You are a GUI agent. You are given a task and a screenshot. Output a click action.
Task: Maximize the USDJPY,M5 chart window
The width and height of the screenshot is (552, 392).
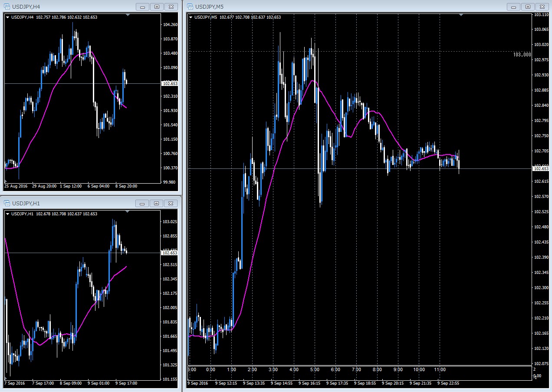[528, 7]
